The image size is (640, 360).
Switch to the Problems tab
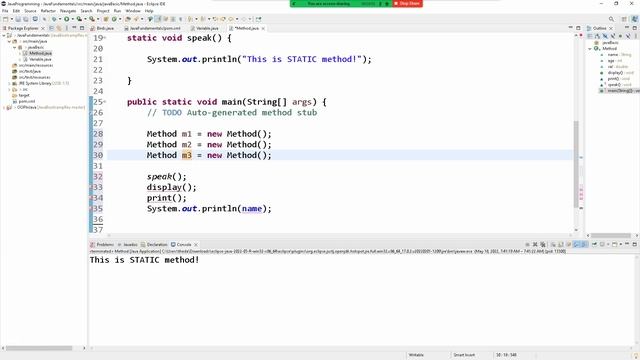click(102, 244)
